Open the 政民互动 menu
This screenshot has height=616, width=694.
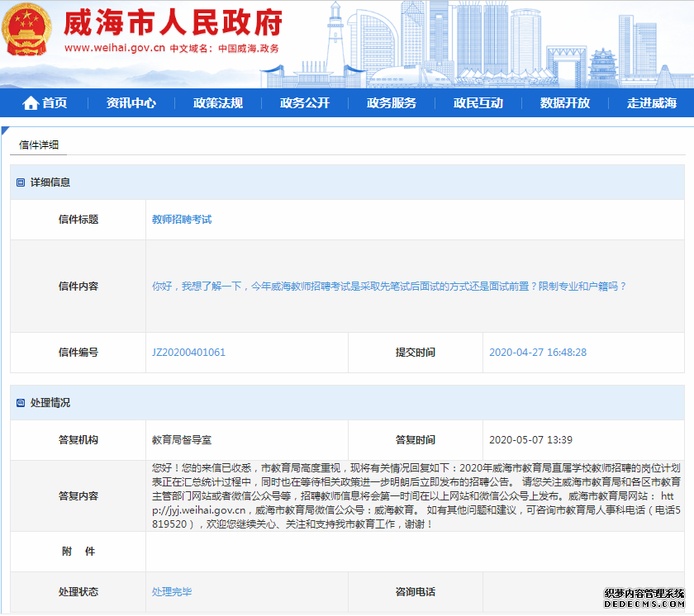(x=478, y=103)
